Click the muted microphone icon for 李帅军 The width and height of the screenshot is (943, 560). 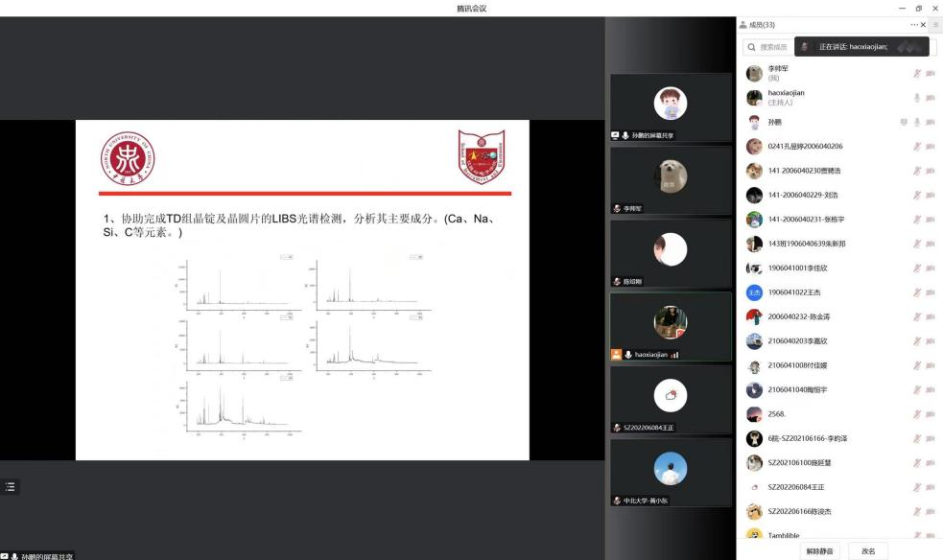pyautogui.click(x=917, y=73)
